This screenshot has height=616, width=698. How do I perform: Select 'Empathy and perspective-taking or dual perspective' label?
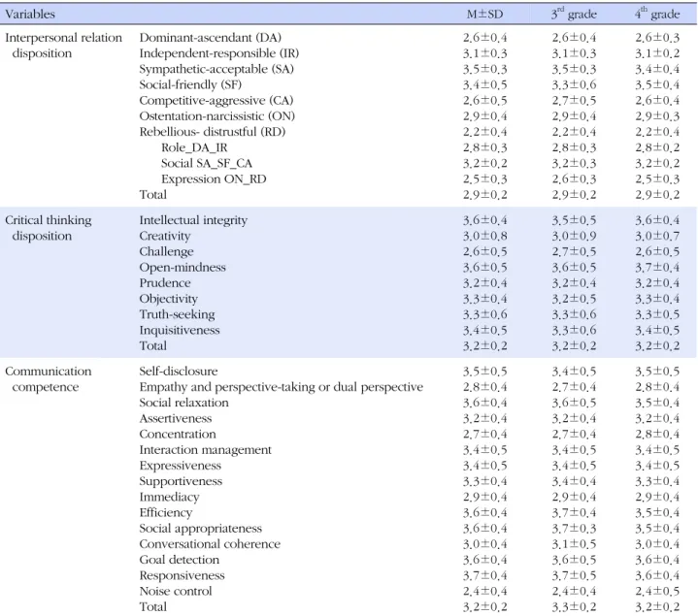[281, 387]
